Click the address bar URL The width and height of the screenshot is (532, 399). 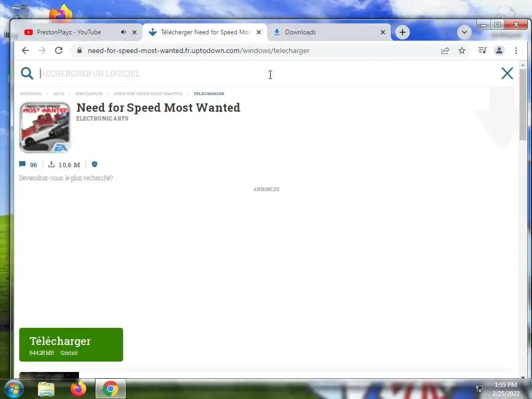click(x=198, y=50)
